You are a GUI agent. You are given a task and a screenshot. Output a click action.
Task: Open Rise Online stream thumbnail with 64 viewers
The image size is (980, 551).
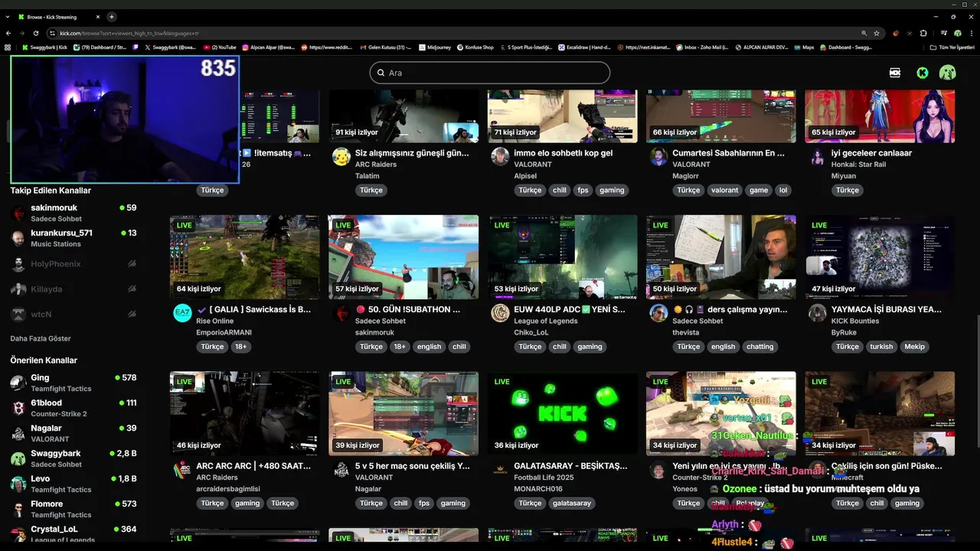(x=245, y=256)
